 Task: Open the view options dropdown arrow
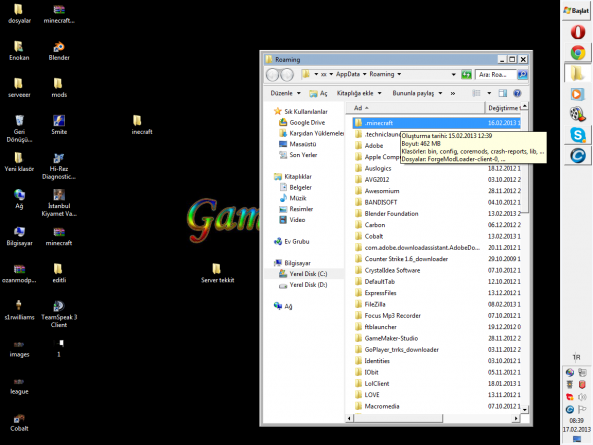489,93
